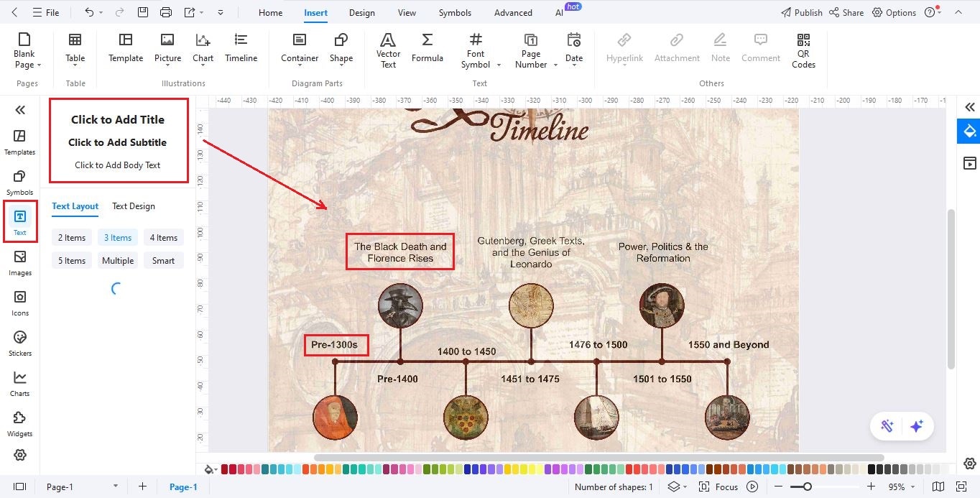Open the fill style panel icon
The height and width of the screenshot is (498, 980).
point(970,131)
